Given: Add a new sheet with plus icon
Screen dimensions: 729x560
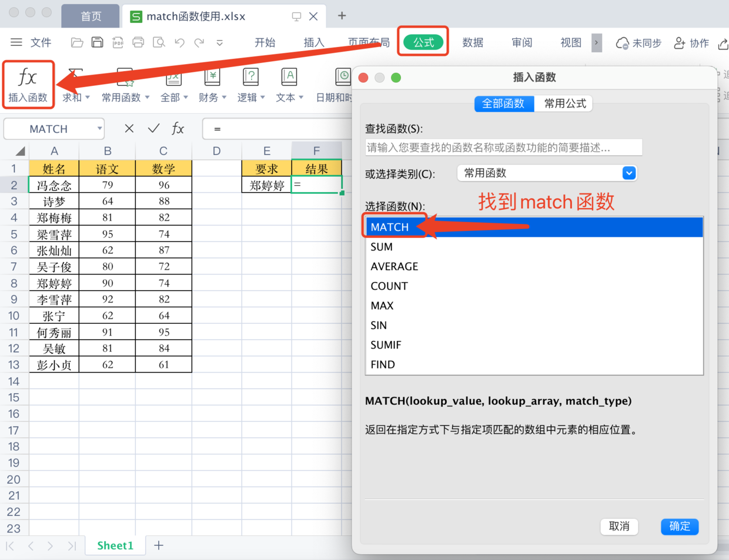Looking at the screenshot, I should point(159,545).
